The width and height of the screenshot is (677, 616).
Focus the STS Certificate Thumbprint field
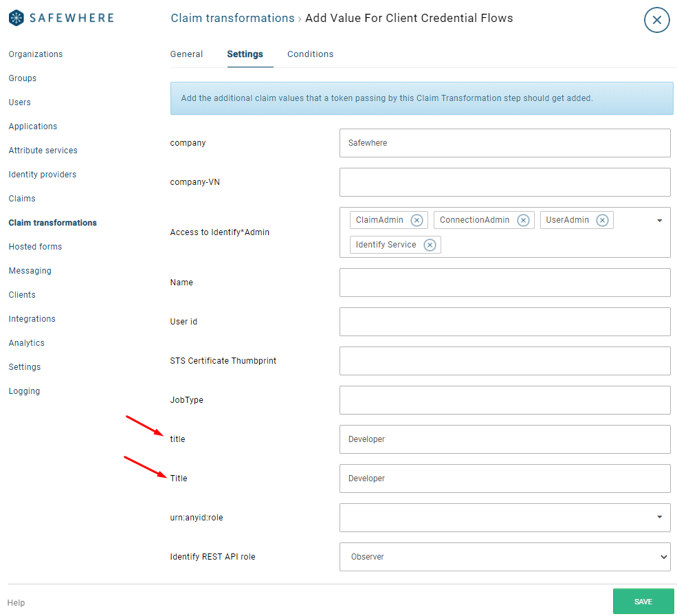(504, 361)
